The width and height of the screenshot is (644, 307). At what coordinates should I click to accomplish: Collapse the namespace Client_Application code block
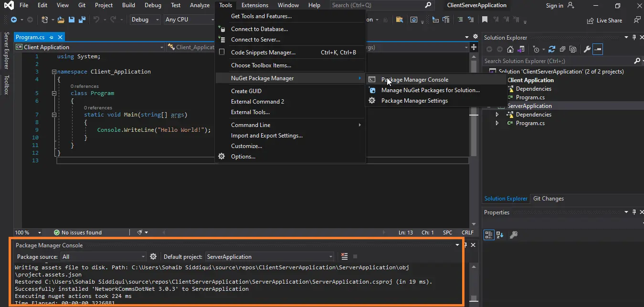pyautogui.click(x=54, y=72)
